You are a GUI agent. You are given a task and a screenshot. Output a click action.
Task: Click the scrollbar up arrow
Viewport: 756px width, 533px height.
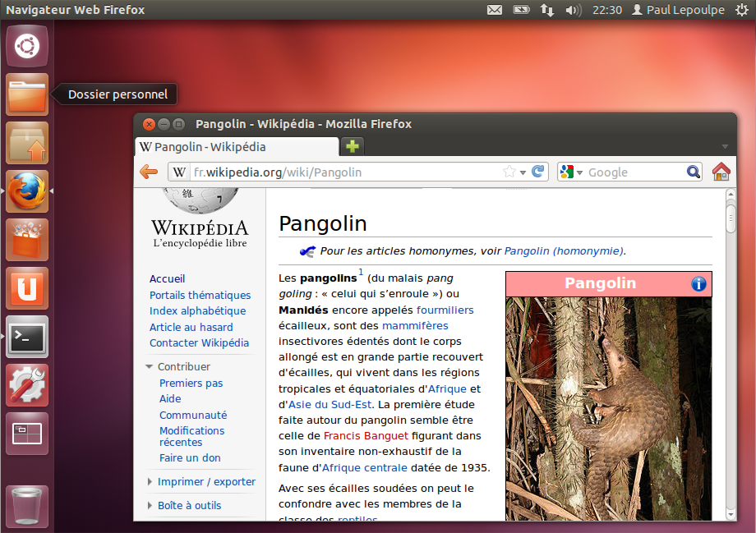(x=731, y=194)
